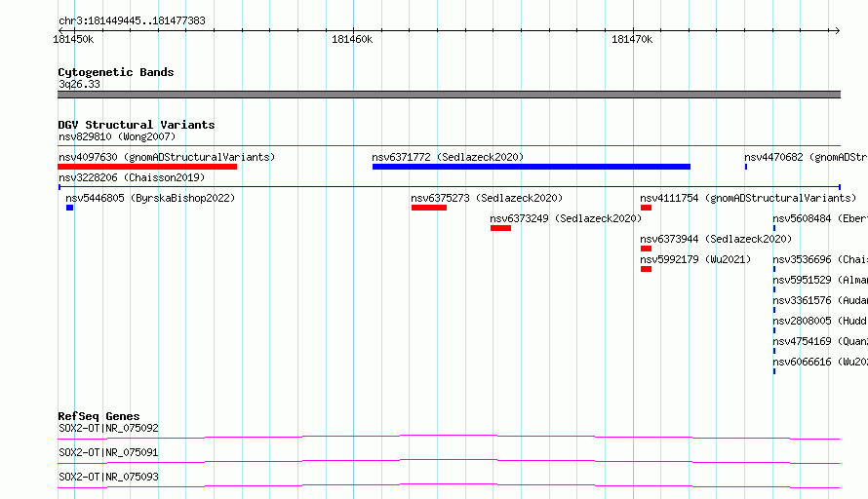Image resolution: width=868 pixels, height=499 pixels.
Task: Open nsv3228206 (Chaisson2019) variant label
Action: [132, 177]
